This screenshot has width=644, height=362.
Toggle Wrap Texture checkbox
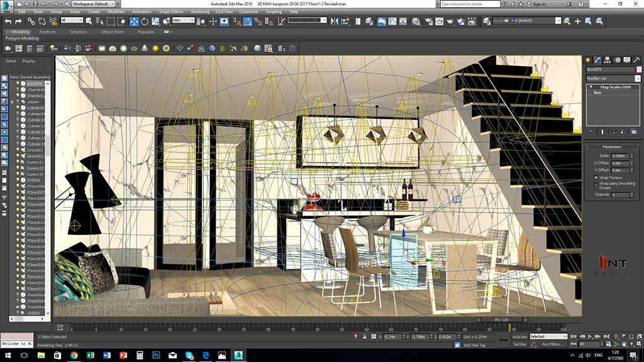[596, 177]
